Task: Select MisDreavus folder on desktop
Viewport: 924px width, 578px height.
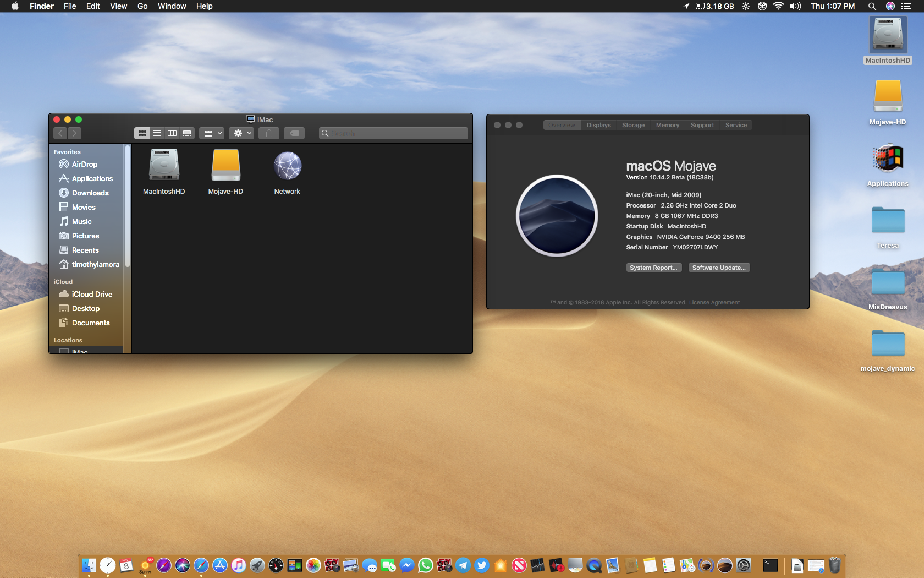Action: tap(888, 288)
